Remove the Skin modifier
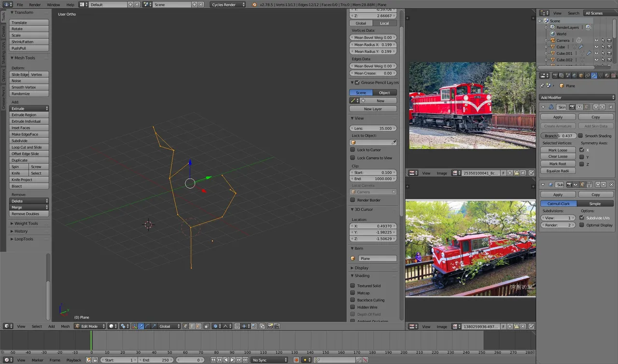618x364 pixels. coord(611,107)
